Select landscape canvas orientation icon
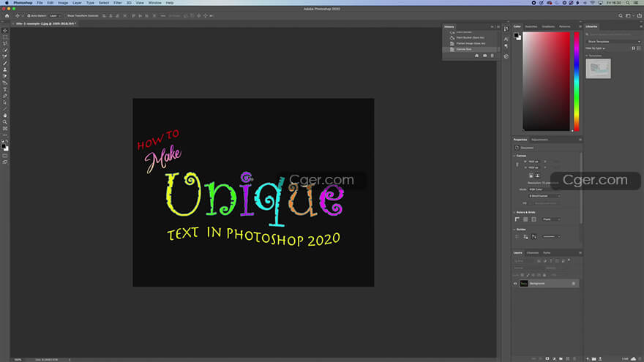644x362 pixels. (537, 176)
